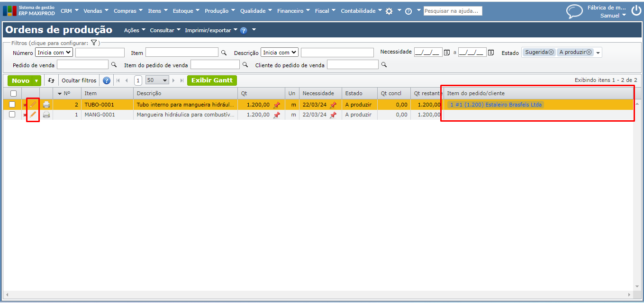This screenshot has height=303, width=644.
Task: Click help search box 'Pesquisar na ajuda'
Action: tap(453, 11)
